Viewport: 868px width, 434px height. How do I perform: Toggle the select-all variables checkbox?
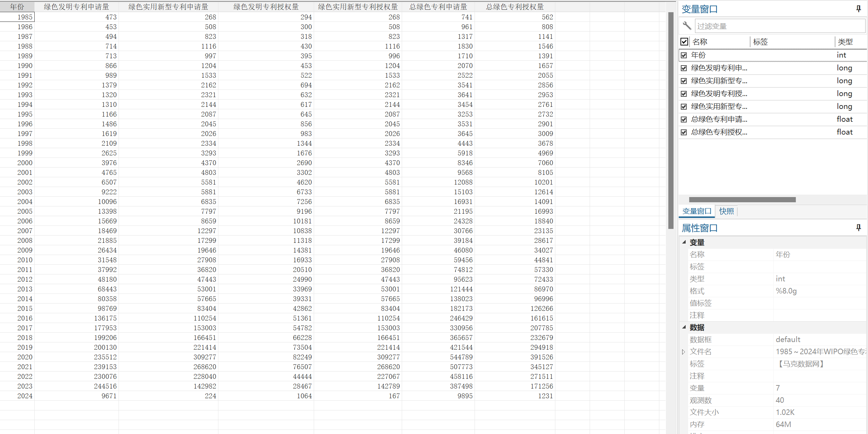coord(684,42)
